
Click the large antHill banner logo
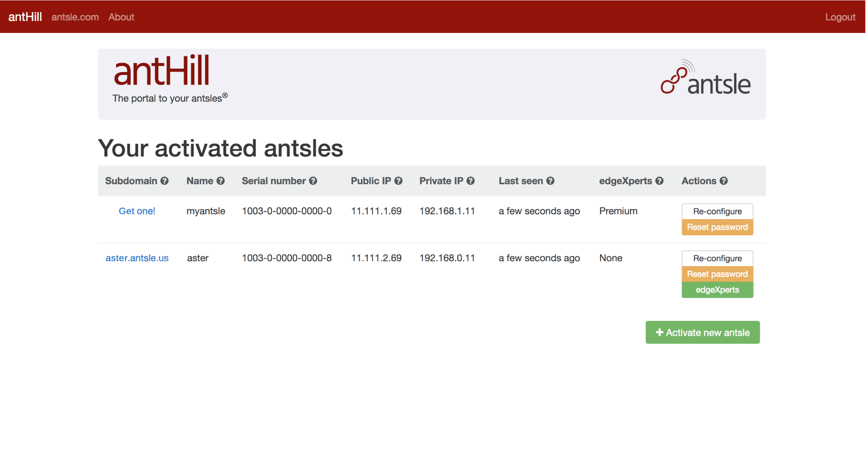pos(162,71)
